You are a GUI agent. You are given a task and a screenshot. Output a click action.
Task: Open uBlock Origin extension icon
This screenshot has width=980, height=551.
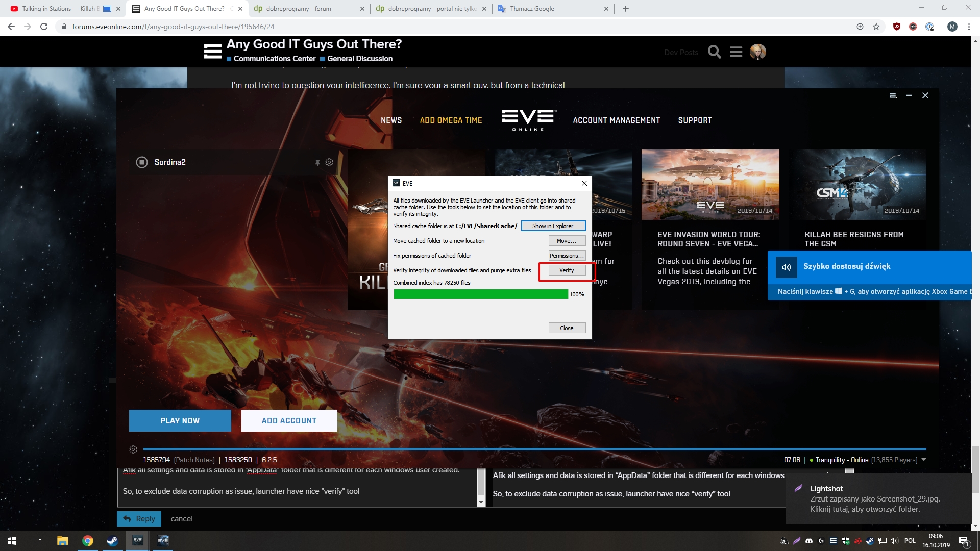[x=897, y=27]
